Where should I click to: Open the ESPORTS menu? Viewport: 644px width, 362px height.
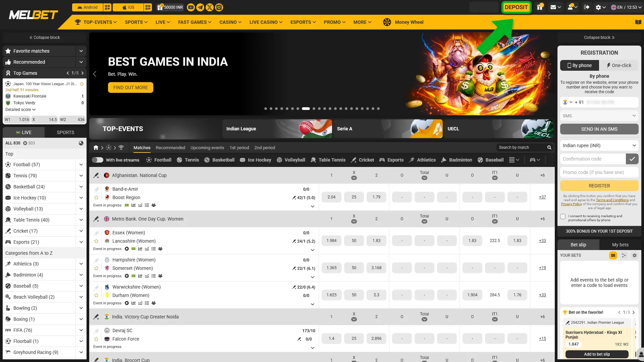[x=303, y=22]
